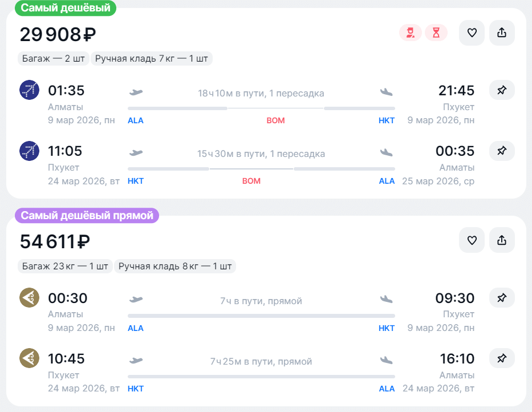Pin the 11:05 Phuket return flight
The width and height of the screenshot is (532, 412).
point(502,151)
